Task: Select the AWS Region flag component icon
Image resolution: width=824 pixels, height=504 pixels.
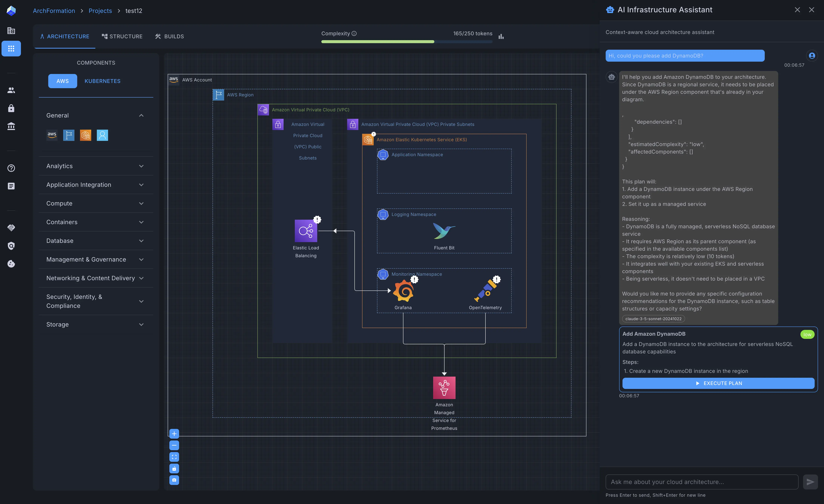Action: coord(69,135)
